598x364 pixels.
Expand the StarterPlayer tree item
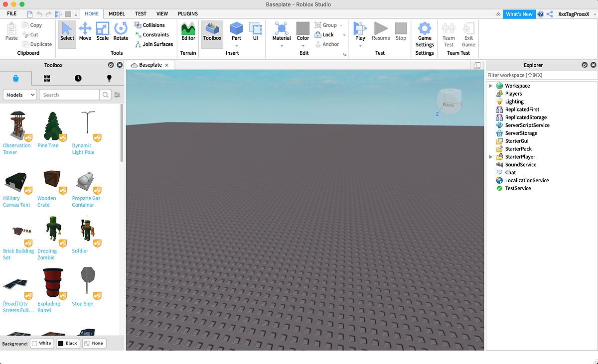(490, 156)
